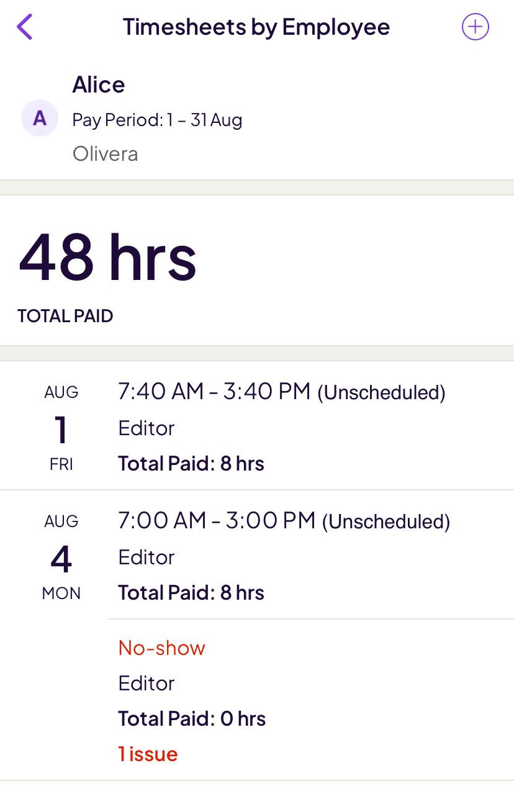The height and width of the screenshot is (812, 514).
Task: Select the AUG 1 FRI date block
Action: 61,427
